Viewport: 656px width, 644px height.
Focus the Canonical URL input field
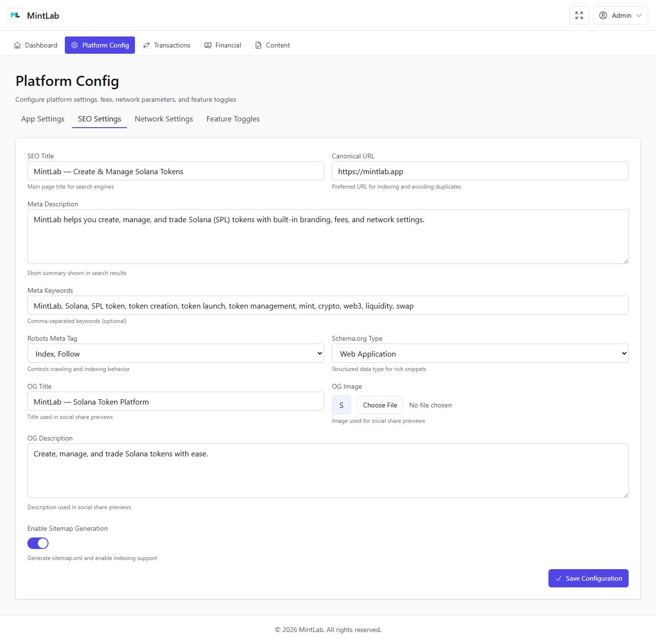pyautogui.click(x=480, y=171)
